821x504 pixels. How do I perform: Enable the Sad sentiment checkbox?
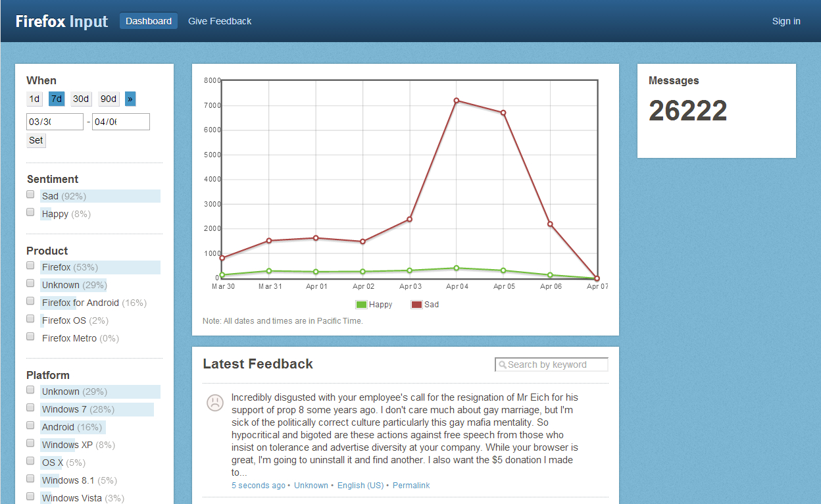pos(30,195)
